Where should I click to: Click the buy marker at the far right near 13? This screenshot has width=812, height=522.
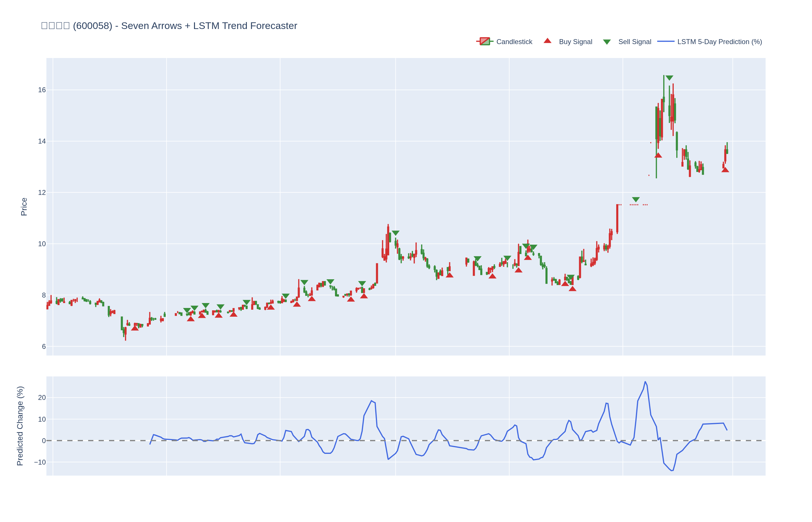click(725, 170)
